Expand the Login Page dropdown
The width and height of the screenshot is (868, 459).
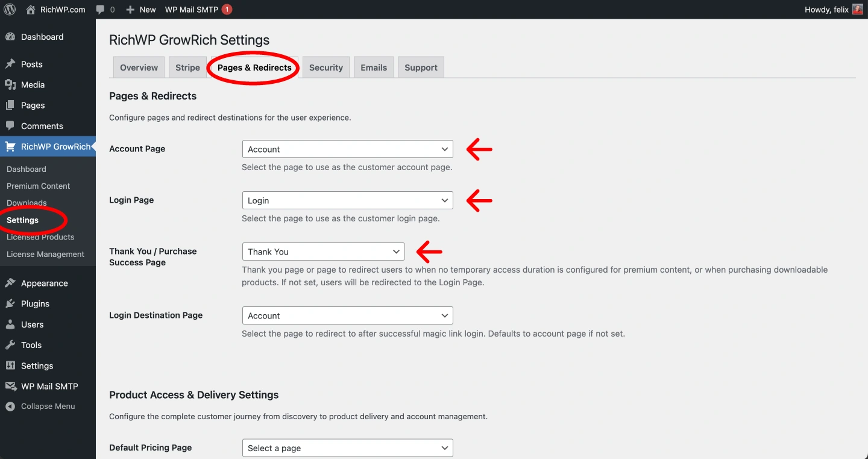click(x=347, y=200)
